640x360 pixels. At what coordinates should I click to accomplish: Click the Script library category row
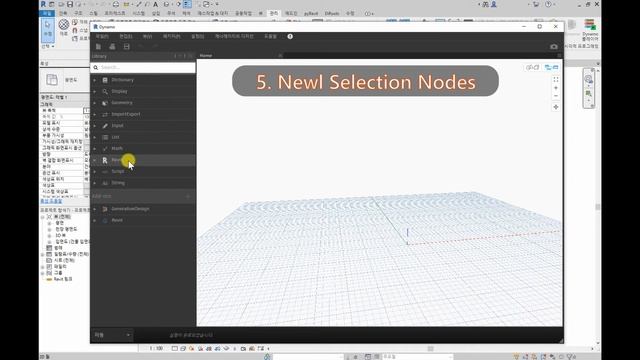click(143, 171)
